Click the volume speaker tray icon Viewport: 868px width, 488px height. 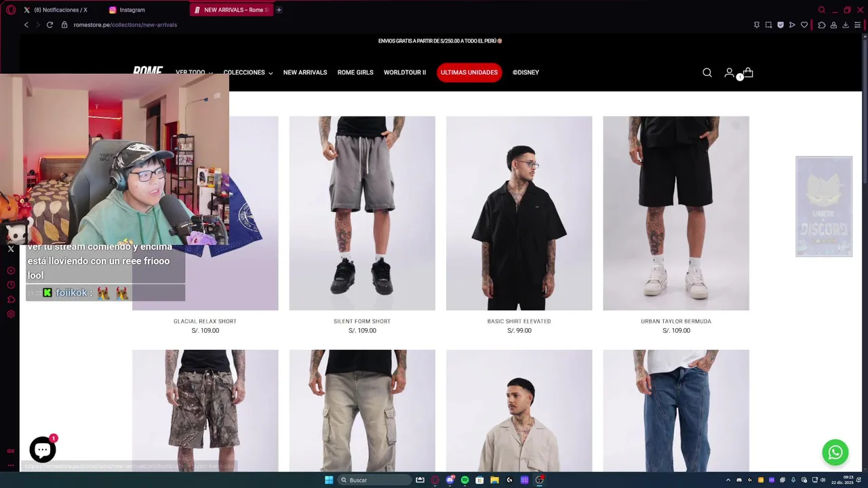(823, 480)
